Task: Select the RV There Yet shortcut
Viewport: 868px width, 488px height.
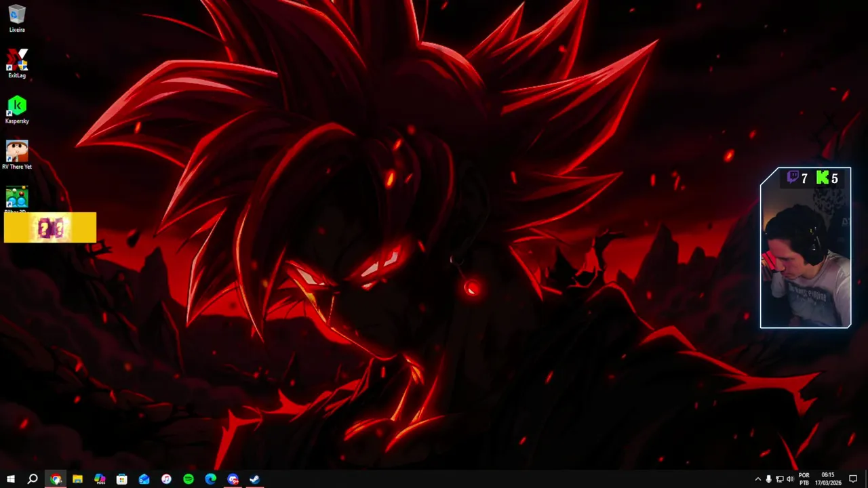Action: tap(17, 155)
